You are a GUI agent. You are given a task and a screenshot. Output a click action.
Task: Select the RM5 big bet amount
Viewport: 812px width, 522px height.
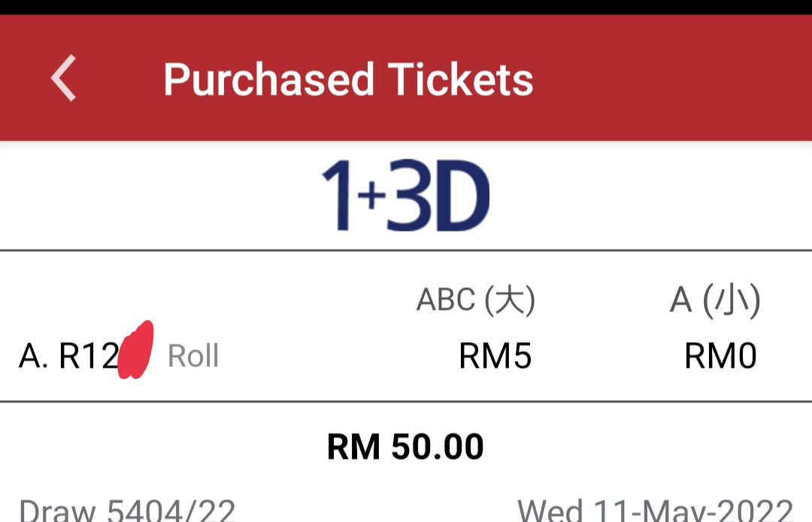click(495, 357)
